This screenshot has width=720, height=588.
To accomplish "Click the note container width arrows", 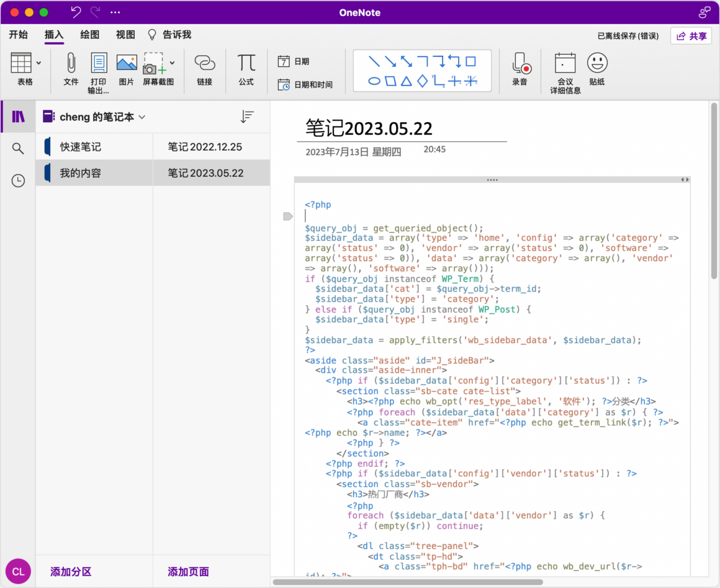I will click(685, 180).
